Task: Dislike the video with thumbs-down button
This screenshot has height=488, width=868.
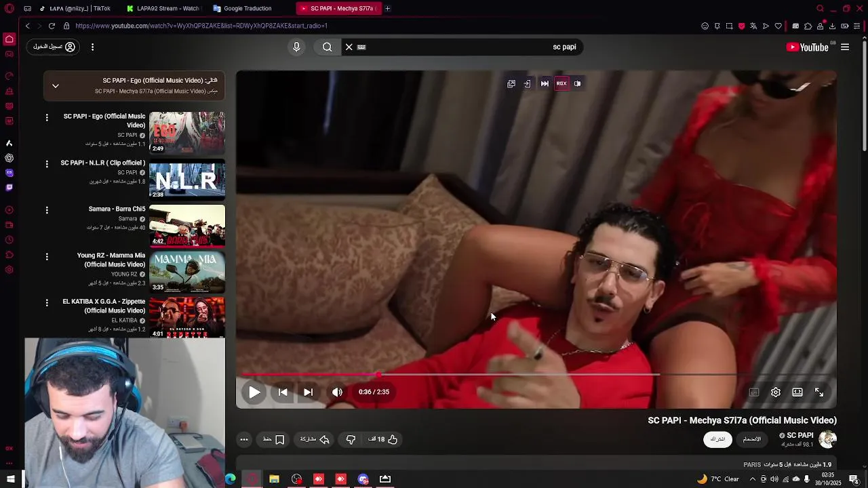Action: click(x=351, y=439)
